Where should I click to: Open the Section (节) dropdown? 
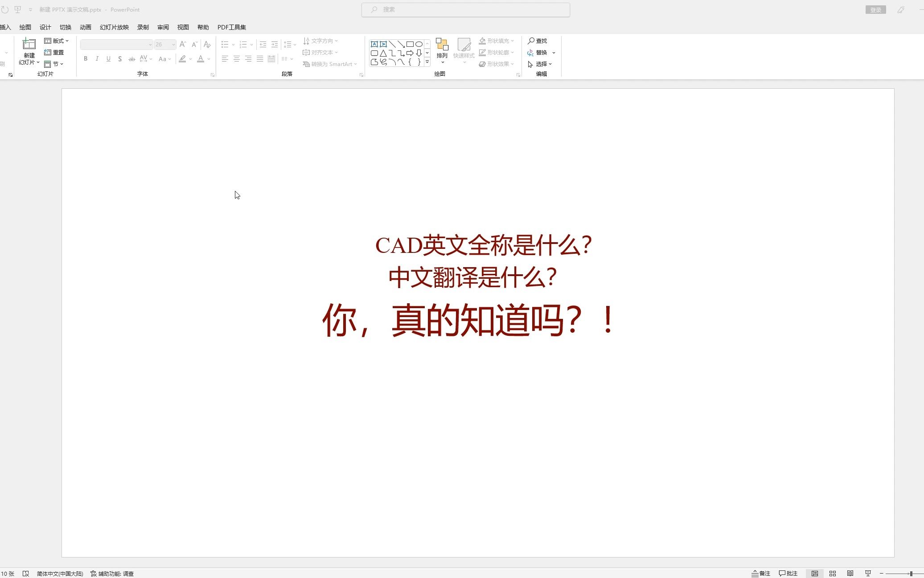(x=53, y=64)
